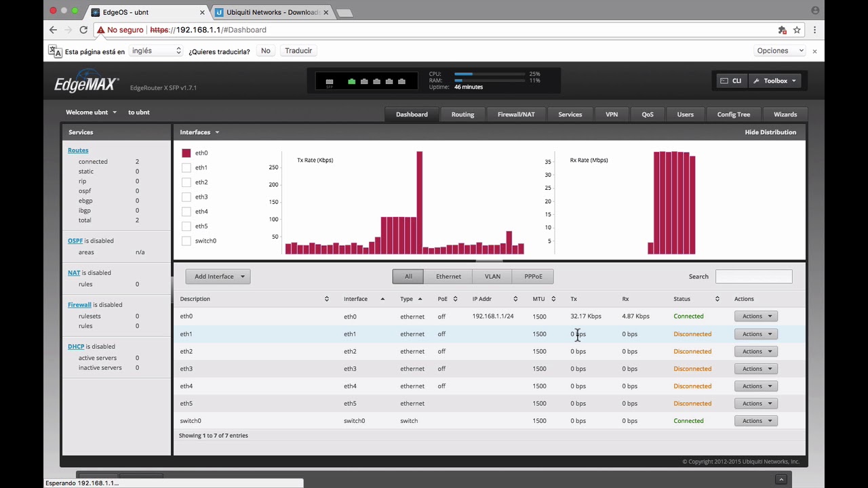The width and height of the screenshot is (868, 488).
Task: Switch to the Users tab
Action: [685, 115]
